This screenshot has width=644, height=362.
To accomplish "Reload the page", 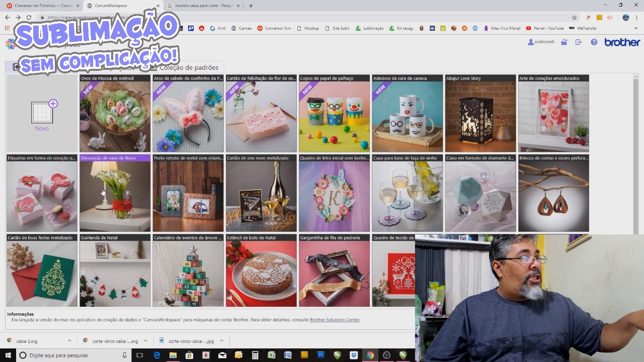I will 29,17.
